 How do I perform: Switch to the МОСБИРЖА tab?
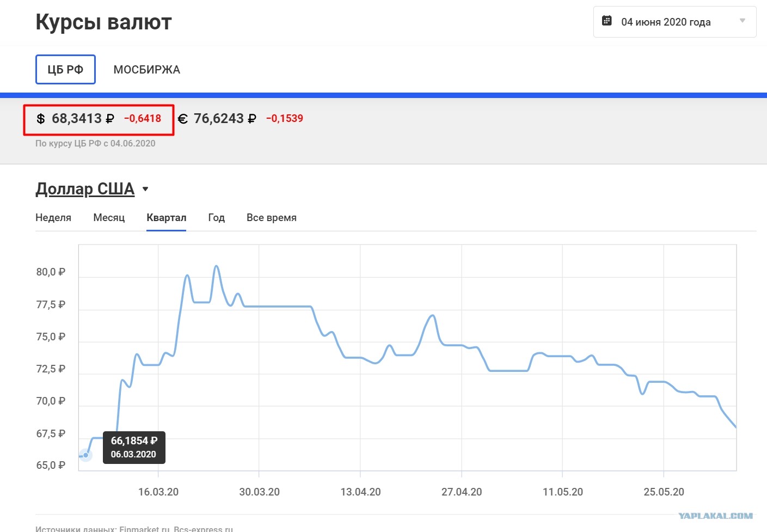click(x=146, y=70)
